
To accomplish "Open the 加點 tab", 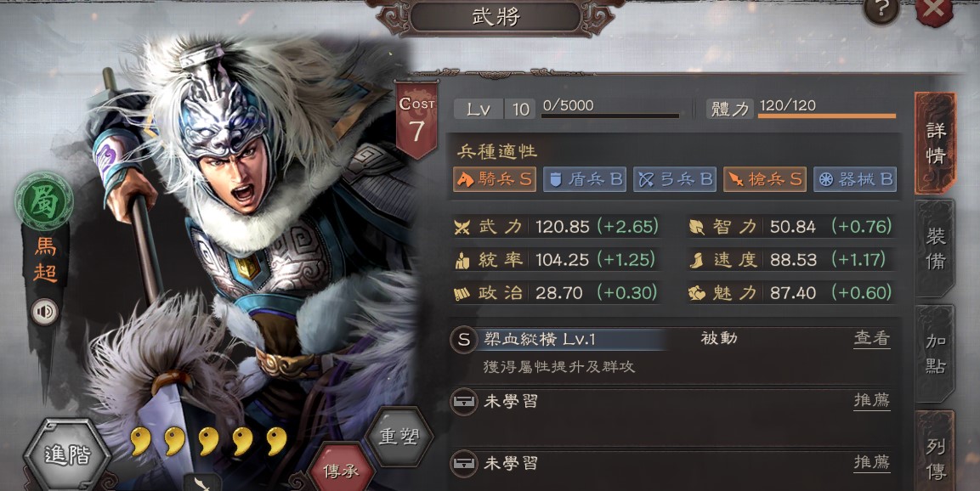I will coord(935,353).
